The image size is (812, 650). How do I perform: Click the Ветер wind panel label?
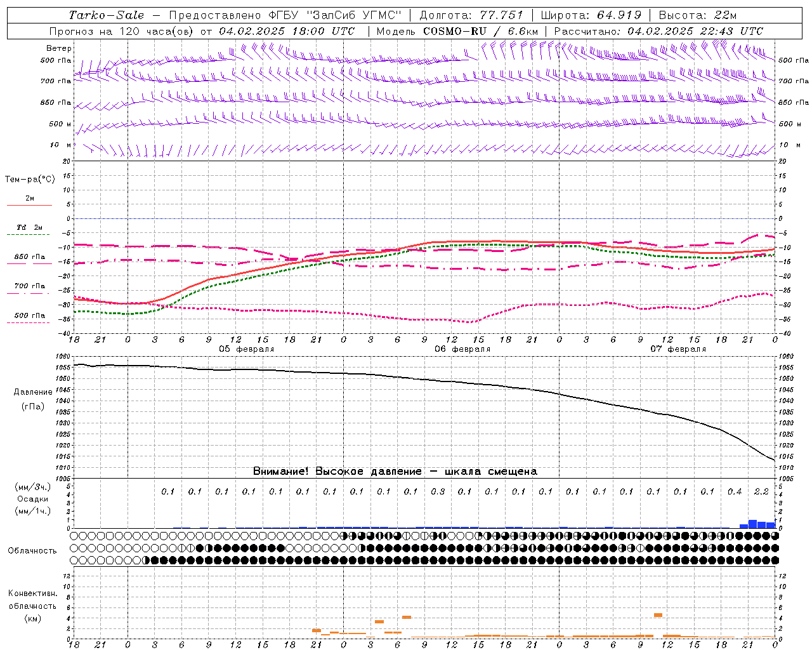(x=59, y=48)
